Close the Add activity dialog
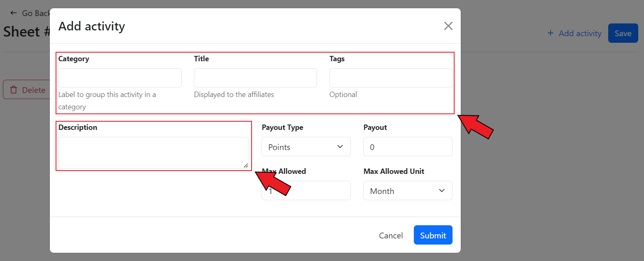The image size is (644, 261). click(x=448, y=26)
